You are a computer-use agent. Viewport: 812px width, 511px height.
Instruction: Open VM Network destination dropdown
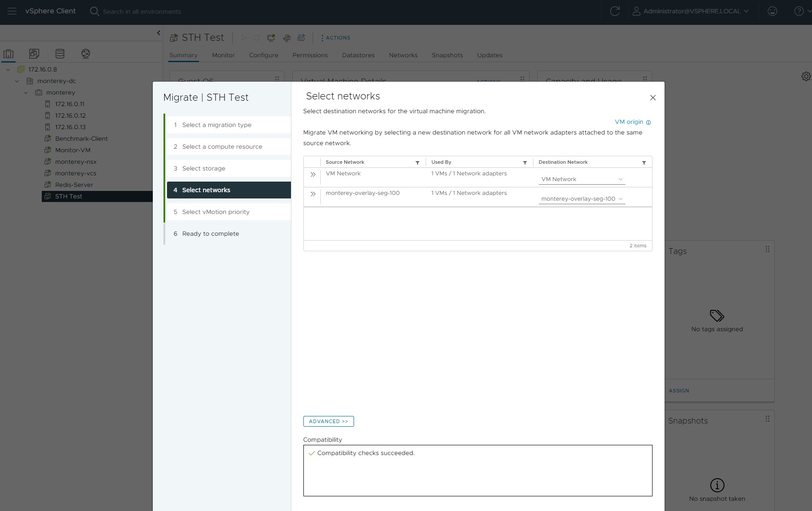point(581,179)
